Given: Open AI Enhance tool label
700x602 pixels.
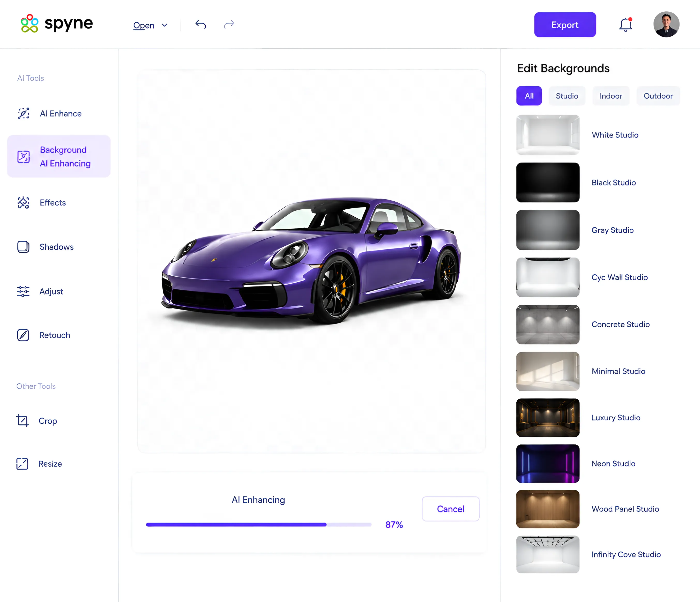Looking at the screenshot, I should 61,114.
